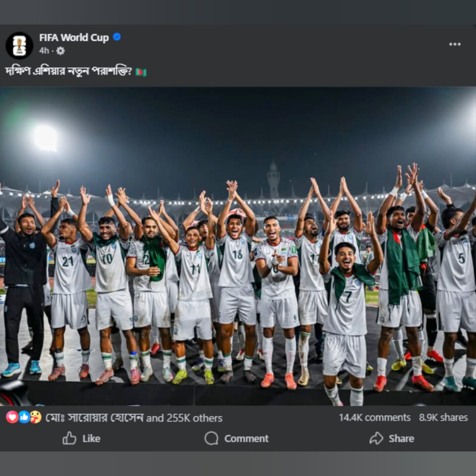The height and width of the screenshot is (476, 476).
Task: Open the three-dot post options menu
Action: (455, 44)
